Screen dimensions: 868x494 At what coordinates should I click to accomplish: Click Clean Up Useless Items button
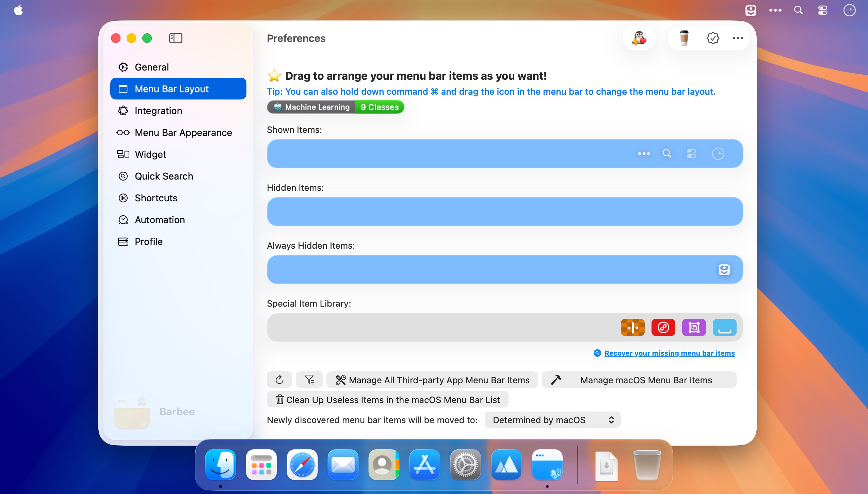pyautogui.click(x=387, y=399)
